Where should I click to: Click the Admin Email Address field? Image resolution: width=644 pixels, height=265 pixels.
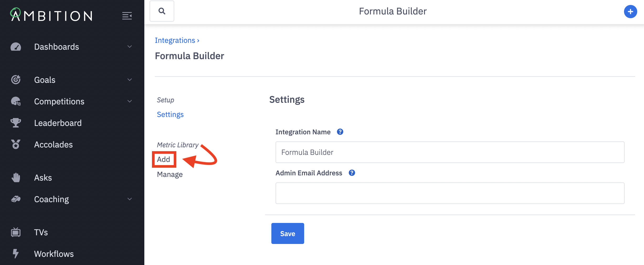click(450, 193)
